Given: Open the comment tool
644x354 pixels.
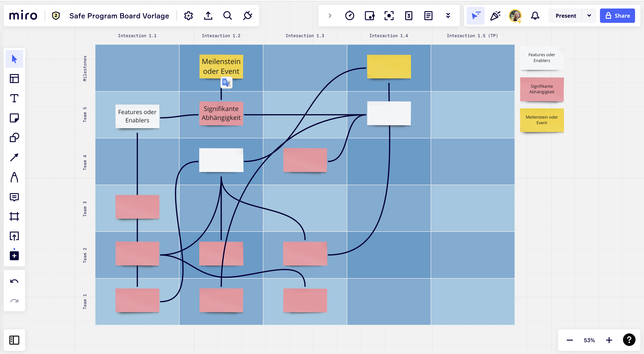Looking at the screenshot, I should 14,197.
